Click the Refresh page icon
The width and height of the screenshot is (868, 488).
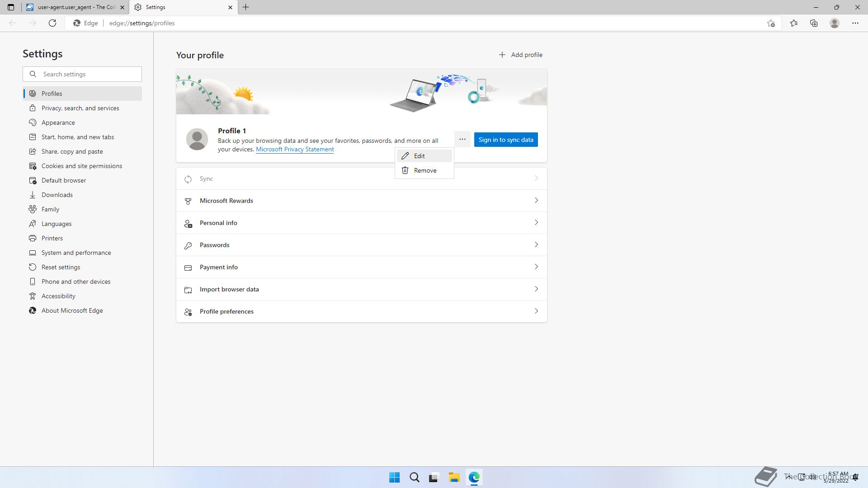[52, 23]
